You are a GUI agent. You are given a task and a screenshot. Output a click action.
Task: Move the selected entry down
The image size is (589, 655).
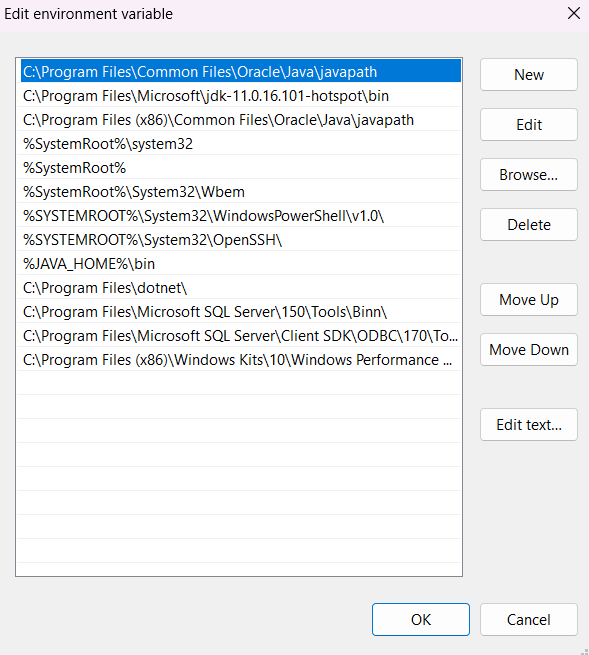coord(529,350)
